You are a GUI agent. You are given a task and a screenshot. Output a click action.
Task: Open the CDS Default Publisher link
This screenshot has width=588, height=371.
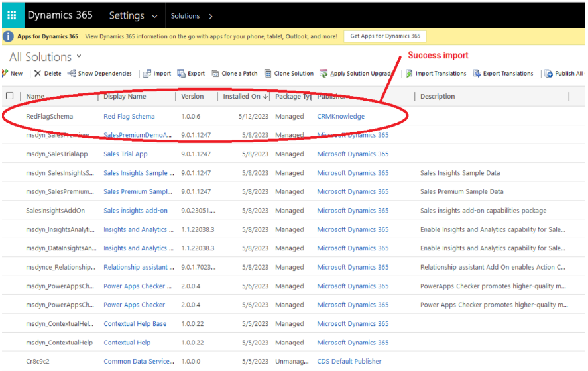point(349,361)
